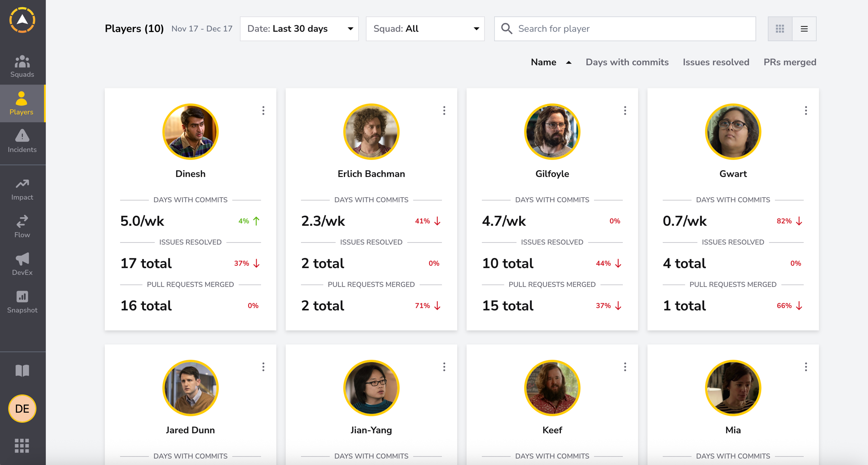Image resolution: width=868 pixels, height=465 pixels.
Task: Open the apps grid in sidebar
Action: tap(22, 446)
